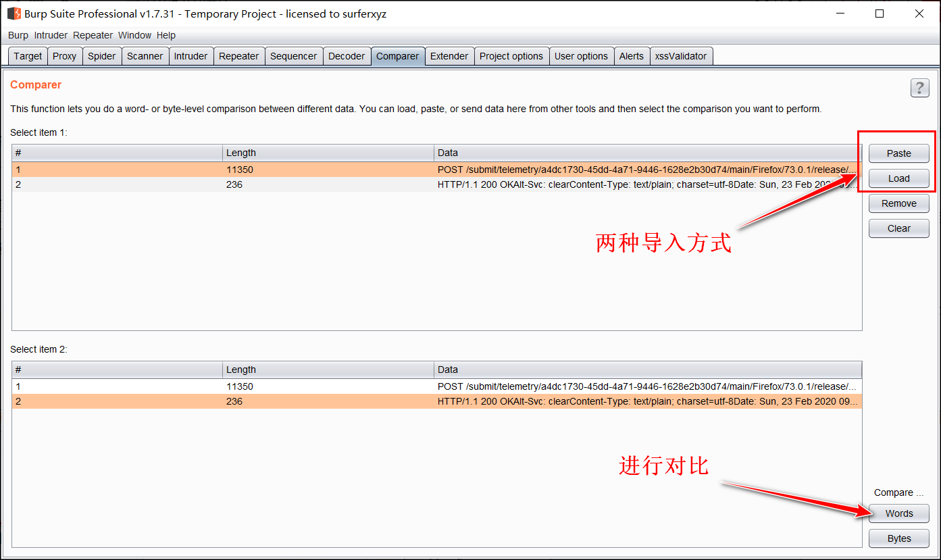Click the Burp Suite logo in title bar
941x560 pixels.
click(14, 14)
